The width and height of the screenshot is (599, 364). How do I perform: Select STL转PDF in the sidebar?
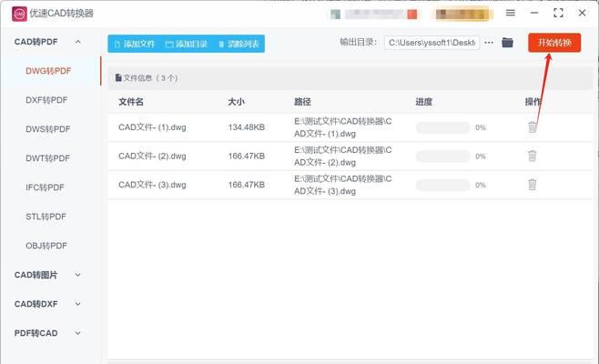(46, 217)
